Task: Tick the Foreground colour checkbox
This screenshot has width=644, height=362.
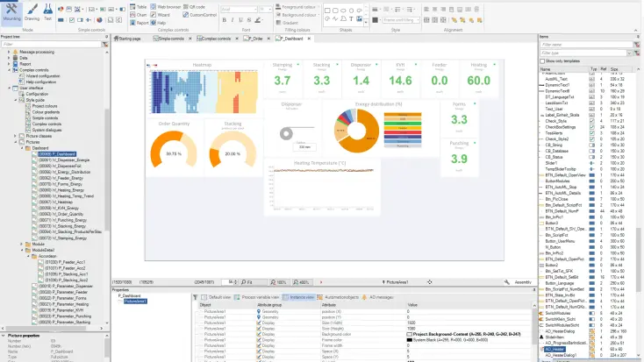Action: point(277,6)
